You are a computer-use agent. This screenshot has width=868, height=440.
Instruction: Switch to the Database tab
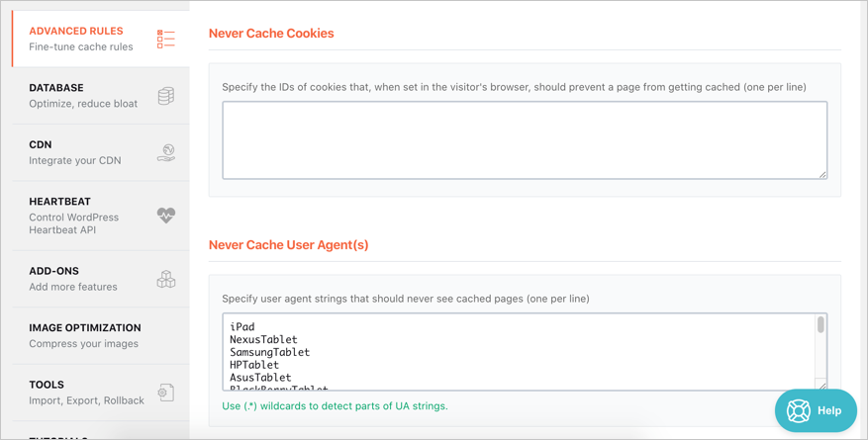tap(56, 88)
